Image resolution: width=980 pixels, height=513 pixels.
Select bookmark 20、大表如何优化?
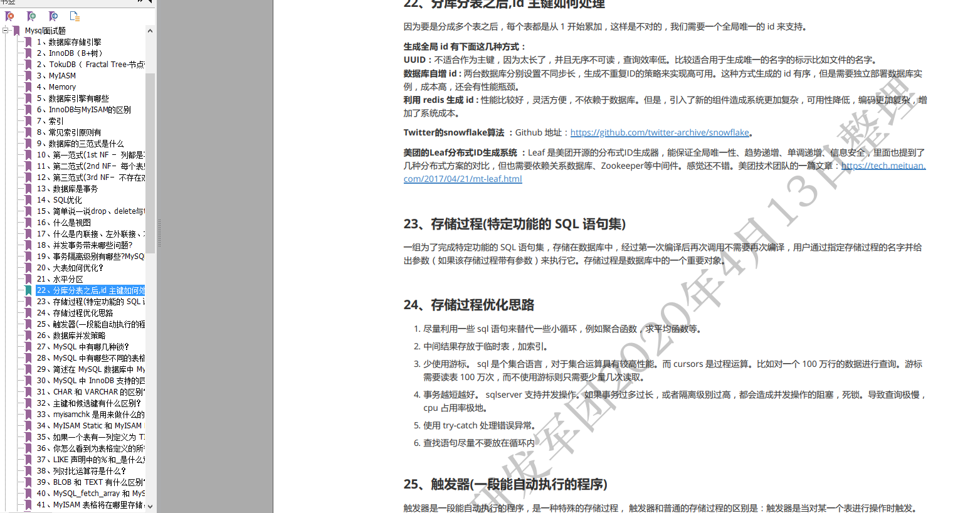(70, 268)
